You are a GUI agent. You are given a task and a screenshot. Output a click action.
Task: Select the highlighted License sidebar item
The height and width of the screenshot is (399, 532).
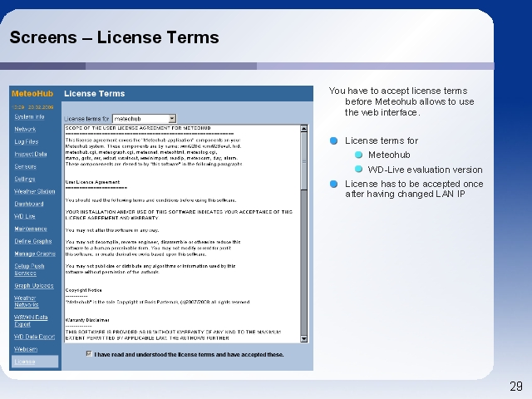click(x=35, y=362)
